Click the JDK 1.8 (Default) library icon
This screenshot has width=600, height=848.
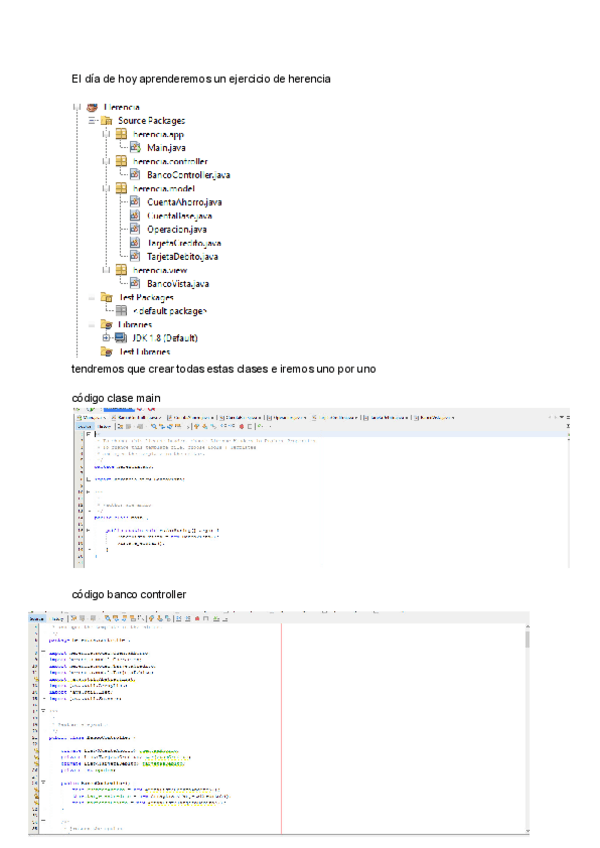[121, 338]
